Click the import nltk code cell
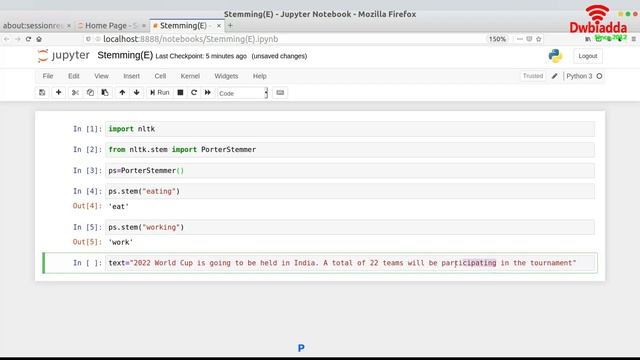The width and height of the screenshot is (640, 360). [350, 129]
